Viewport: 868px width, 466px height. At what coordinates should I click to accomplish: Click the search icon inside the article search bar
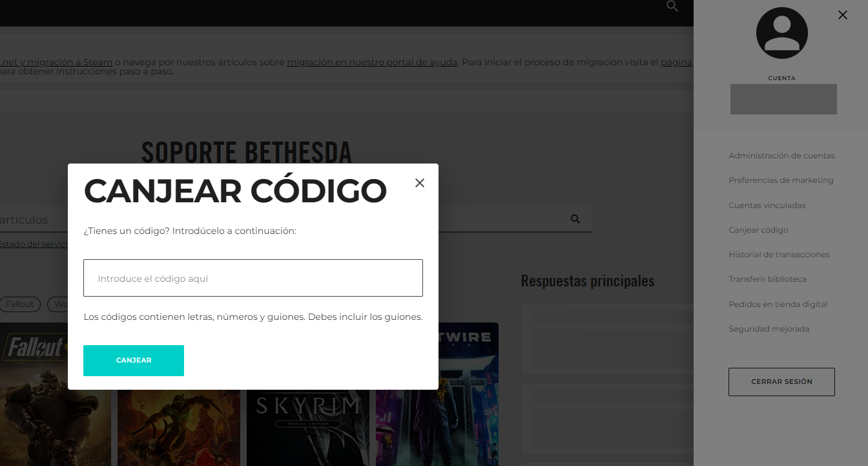575,218
